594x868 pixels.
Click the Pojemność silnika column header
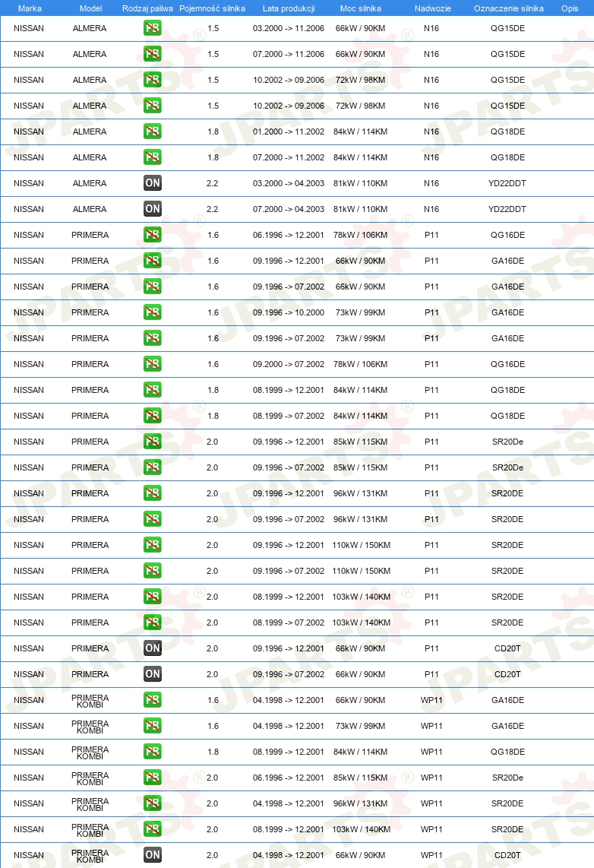coord(213,8)
